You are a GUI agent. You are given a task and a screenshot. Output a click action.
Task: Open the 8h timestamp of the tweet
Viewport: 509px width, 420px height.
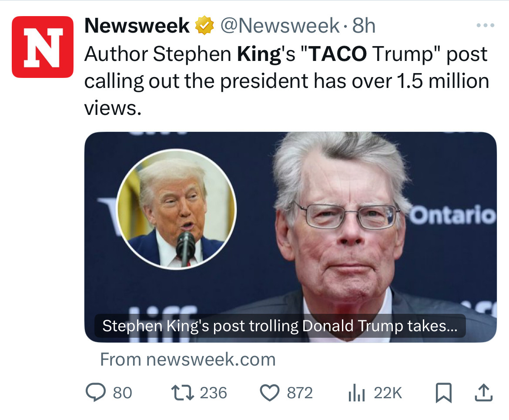coord(364,25)
